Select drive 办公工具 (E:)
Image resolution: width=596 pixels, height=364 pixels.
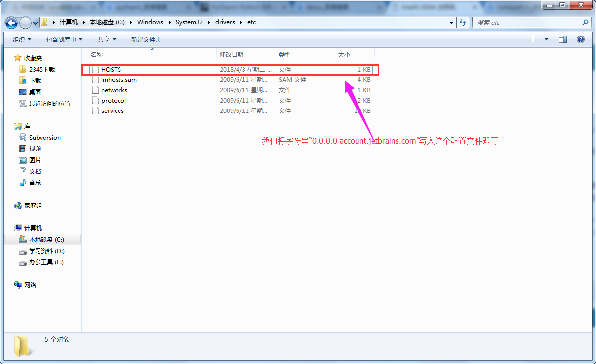pyautogui.click(x=46, y=262)
